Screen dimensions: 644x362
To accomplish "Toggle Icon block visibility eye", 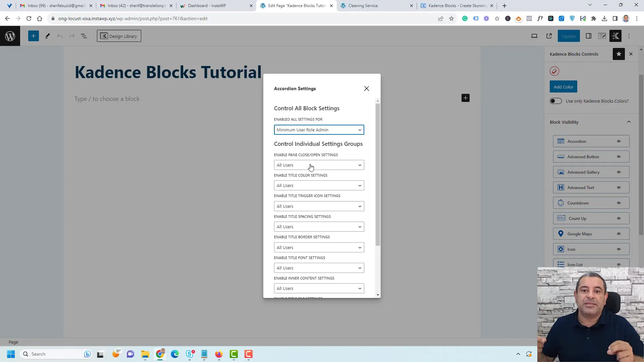I will (619, 249).
